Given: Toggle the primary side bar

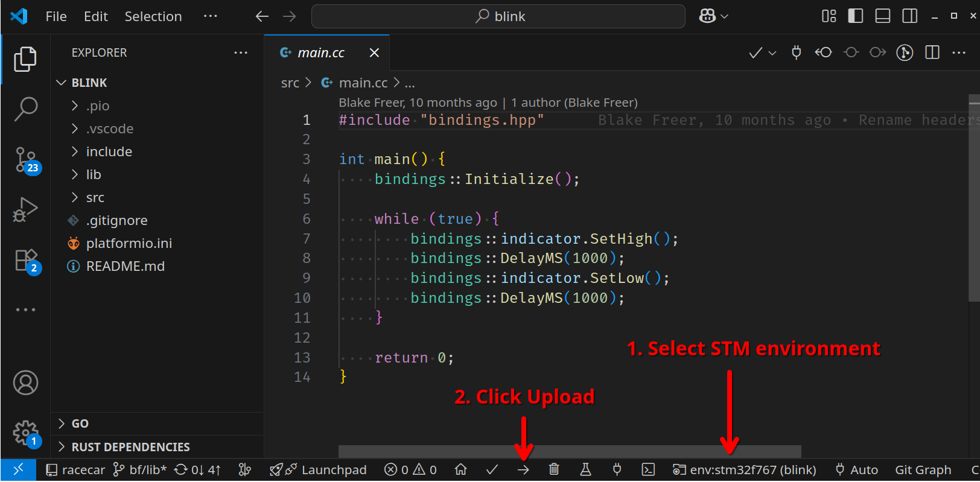Looking at the screenshot, I should coord(855,16).
